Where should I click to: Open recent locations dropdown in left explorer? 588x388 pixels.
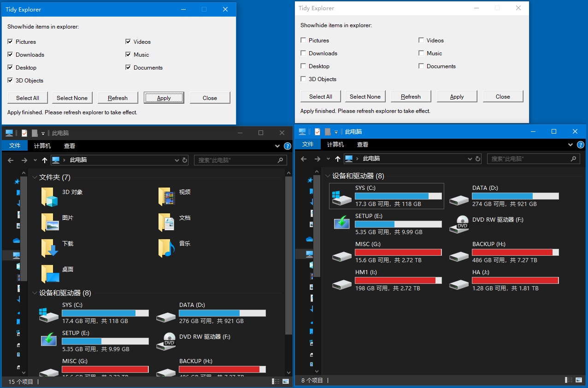pos(35,160)
